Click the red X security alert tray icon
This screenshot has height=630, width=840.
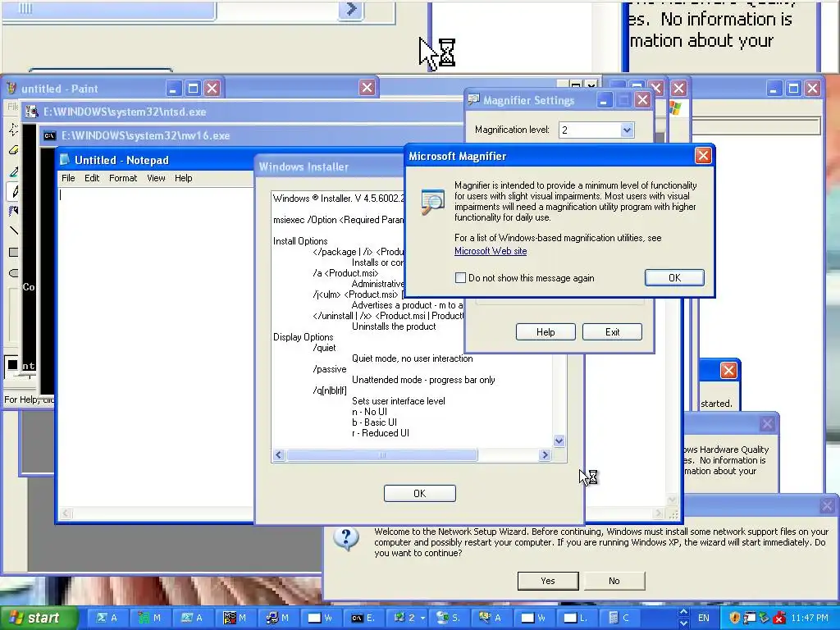(779, 618)
